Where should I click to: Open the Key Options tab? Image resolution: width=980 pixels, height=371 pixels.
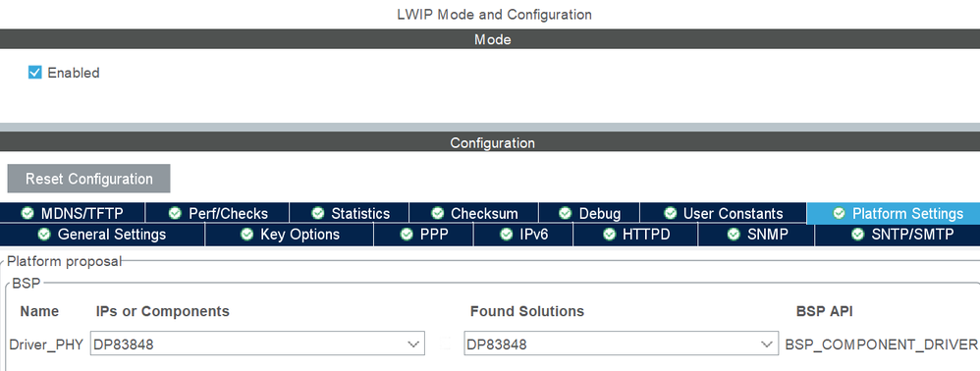290,235
